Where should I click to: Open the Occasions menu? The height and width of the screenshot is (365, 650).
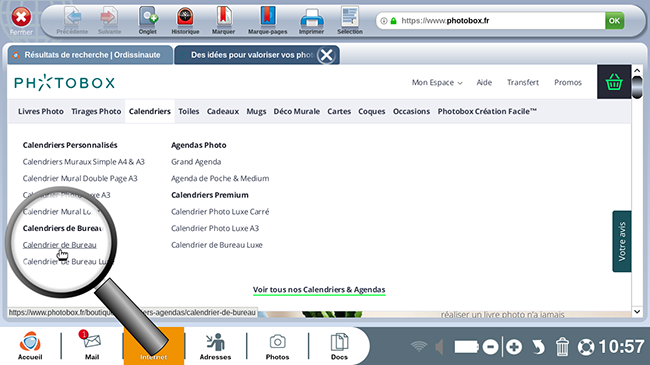coord(411,111)
